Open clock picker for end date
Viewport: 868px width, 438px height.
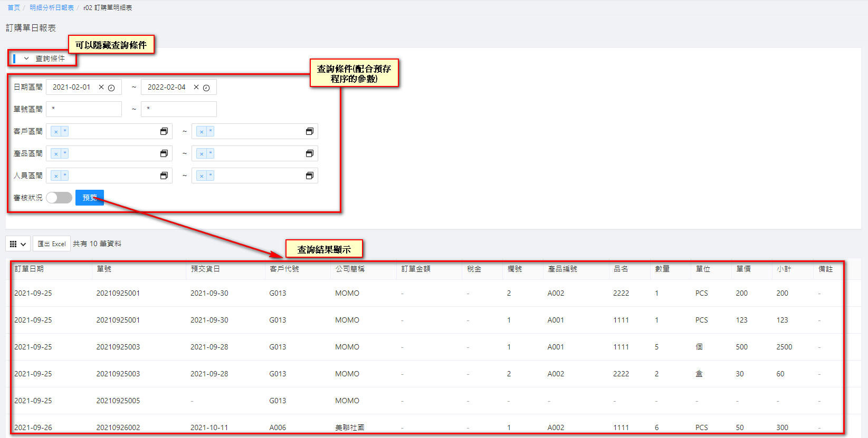pos(206,88)
